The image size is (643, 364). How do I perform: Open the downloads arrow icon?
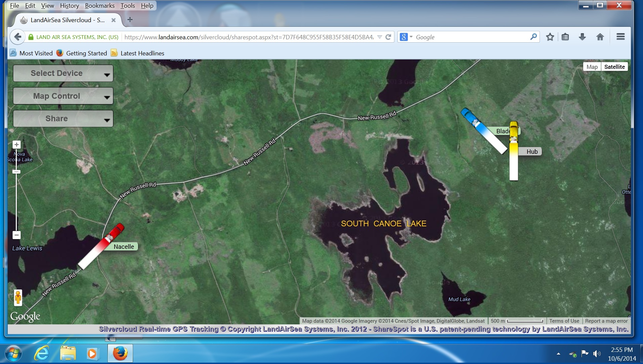(x=583, y=37)
